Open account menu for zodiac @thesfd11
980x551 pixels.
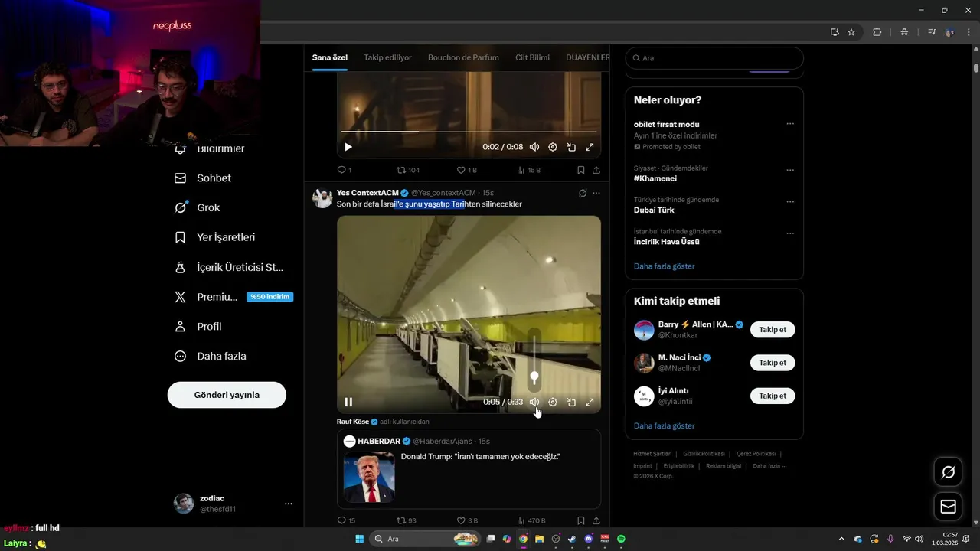[x=233, y=504]
